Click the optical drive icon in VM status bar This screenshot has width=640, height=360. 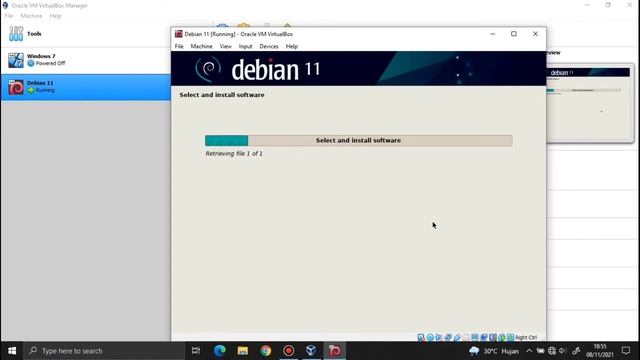pyautogui.click(x=430, y=338)
